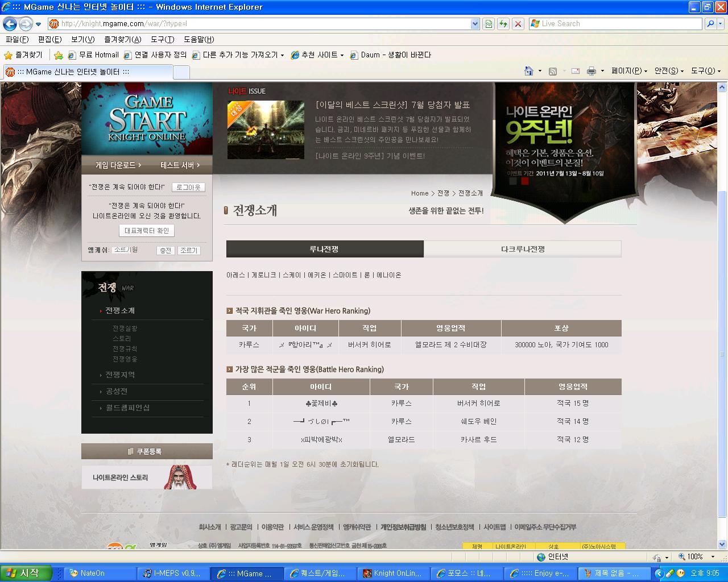
Task: Open 전쟁소개 in the war sidebar
Action: tap(119, 310)
